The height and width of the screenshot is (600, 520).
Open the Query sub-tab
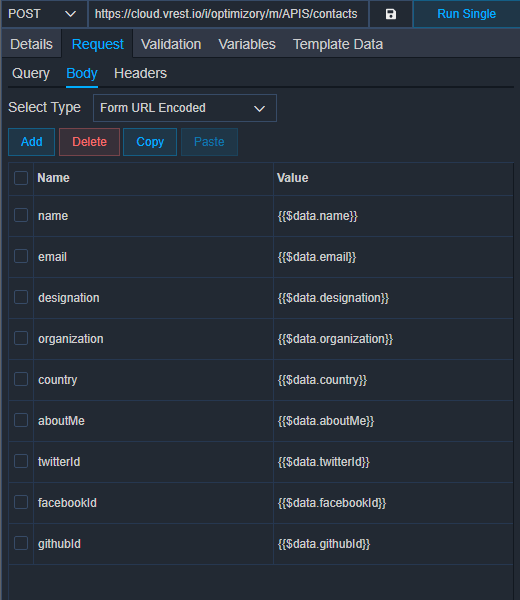(x=31, y=73)
